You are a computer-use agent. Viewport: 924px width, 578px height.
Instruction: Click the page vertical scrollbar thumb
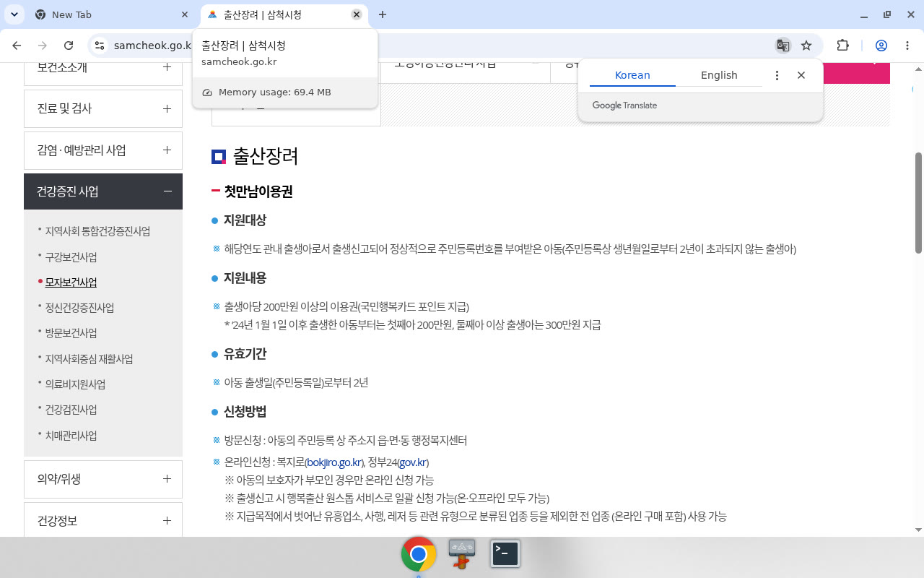click(919, 202)
